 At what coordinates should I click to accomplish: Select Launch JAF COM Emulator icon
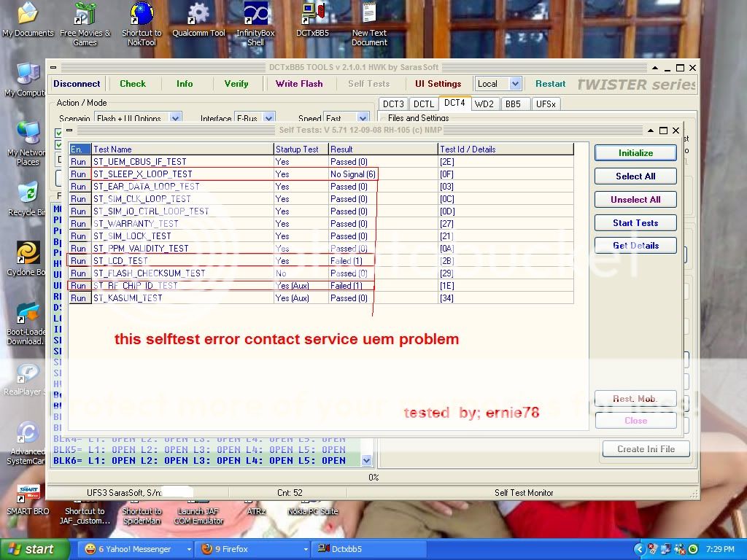(x=198, y=512)
